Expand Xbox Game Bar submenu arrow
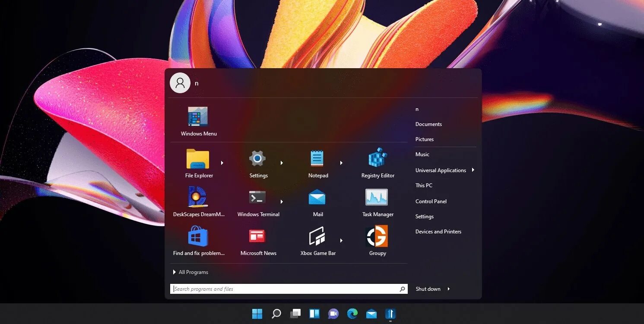 (x=341, y=240)
